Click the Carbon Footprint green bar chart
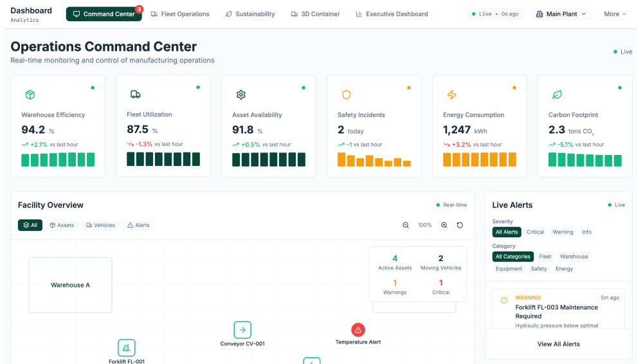Viewport: 643px width, 364px height. (584, 160)
